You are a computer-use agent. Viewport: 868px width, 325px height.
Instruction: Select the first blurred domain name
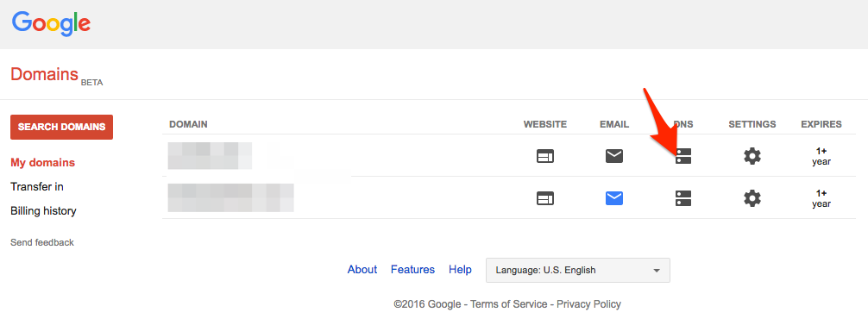pos(210,155)
